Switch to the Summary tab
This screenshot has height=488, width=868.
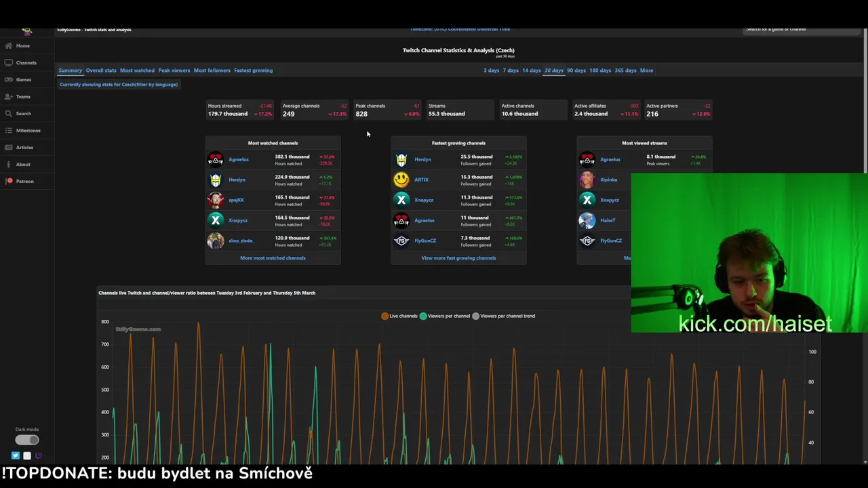pyautogui.click(x=70, y=70)
